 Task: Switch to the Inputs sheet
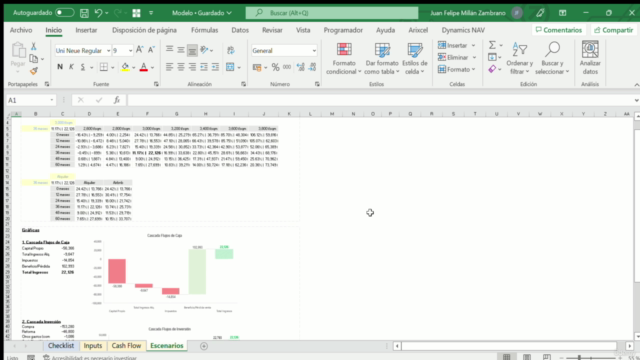93,346
